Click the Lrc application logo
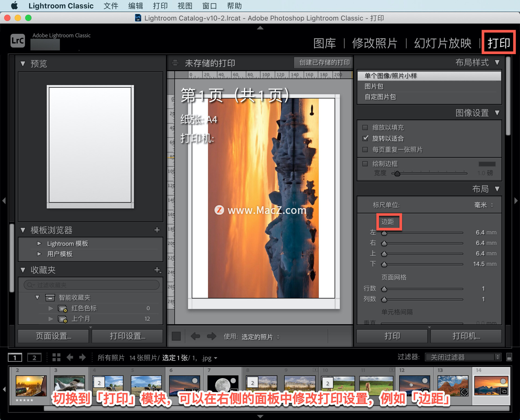 click(18, 41)
